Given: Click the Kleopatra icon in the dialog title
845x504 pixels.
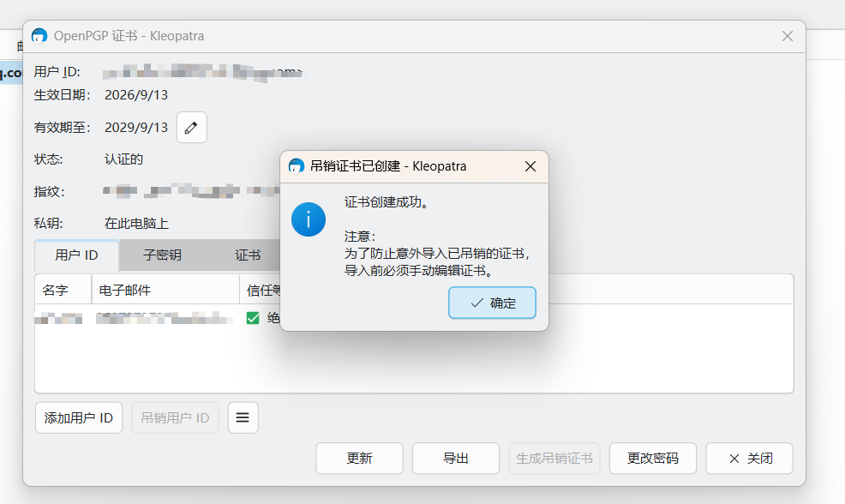Looking at the screenshot, I should click(x=297, y=166).
